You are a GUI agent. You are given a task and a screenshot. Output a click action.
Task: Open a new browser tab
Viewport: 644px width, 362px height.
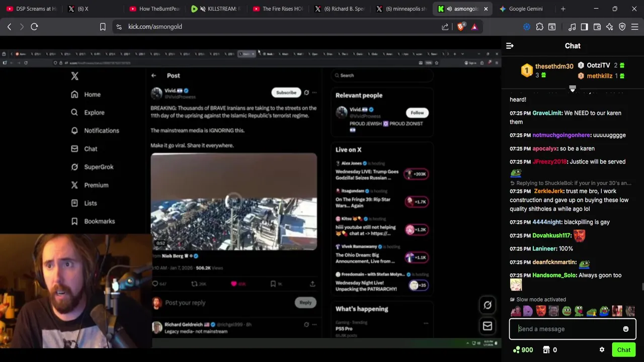(563, 9)
